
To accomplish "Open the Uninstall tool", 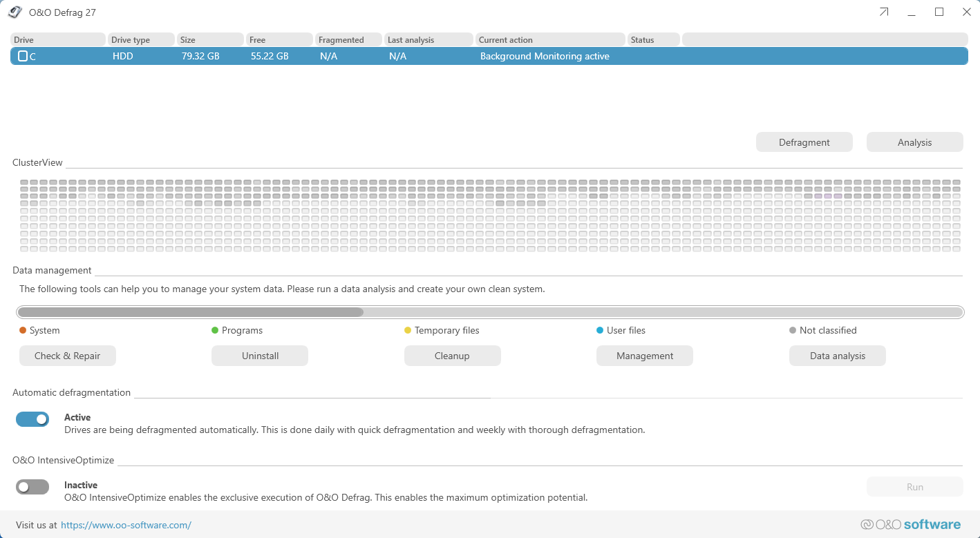I will pyautogui.click(x=260, y=356).
